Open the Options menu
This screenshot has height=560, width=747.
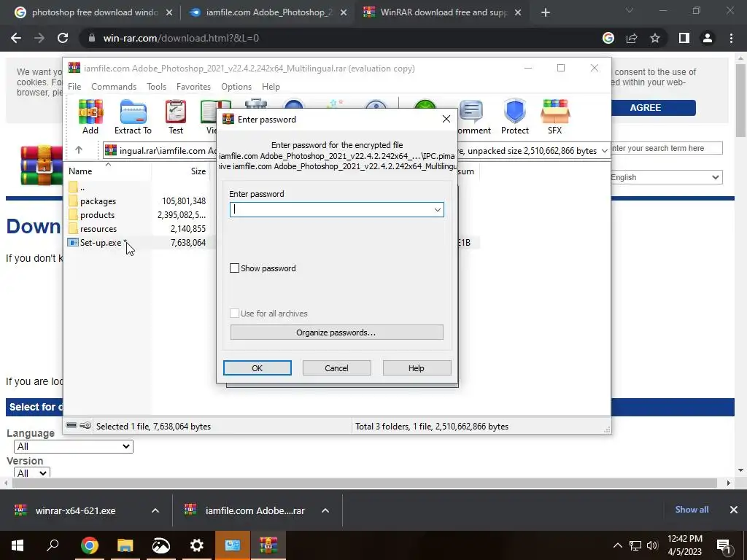pos(236,87)
